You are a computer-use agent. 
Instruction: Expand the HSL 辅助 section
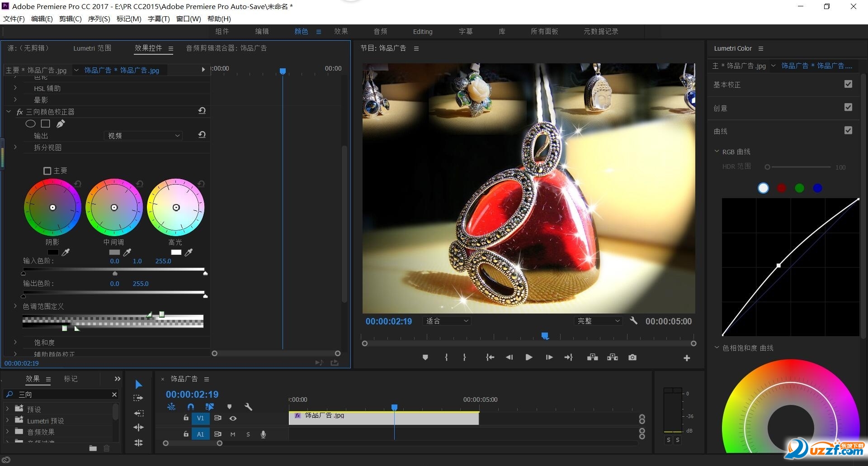(x=15, y=88)
